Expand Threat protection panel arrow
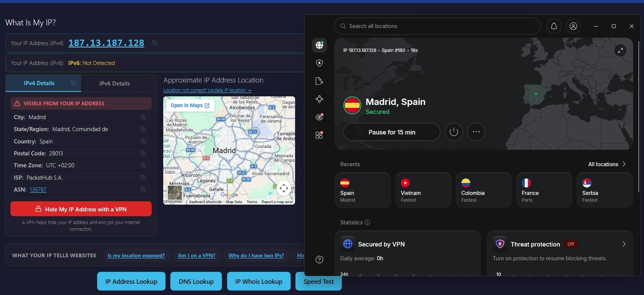Image resolution: width=644 pixels, height=295 pixels. click(624, 244)
